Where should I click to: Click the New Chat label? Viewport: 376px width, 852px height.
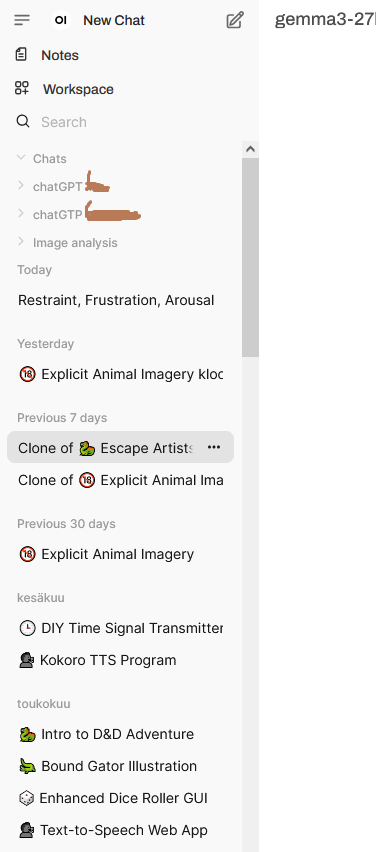[x=114, y=21]
